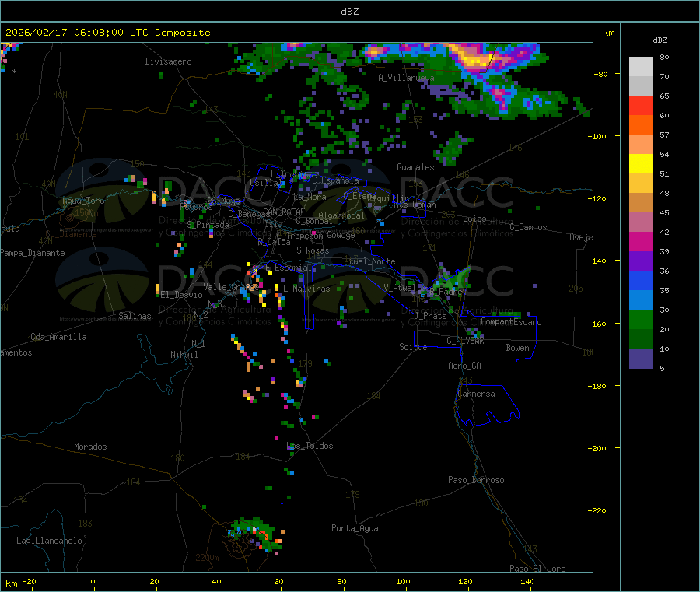
Task: Click the 'La_Nora' map label
Action: [310, 197]
